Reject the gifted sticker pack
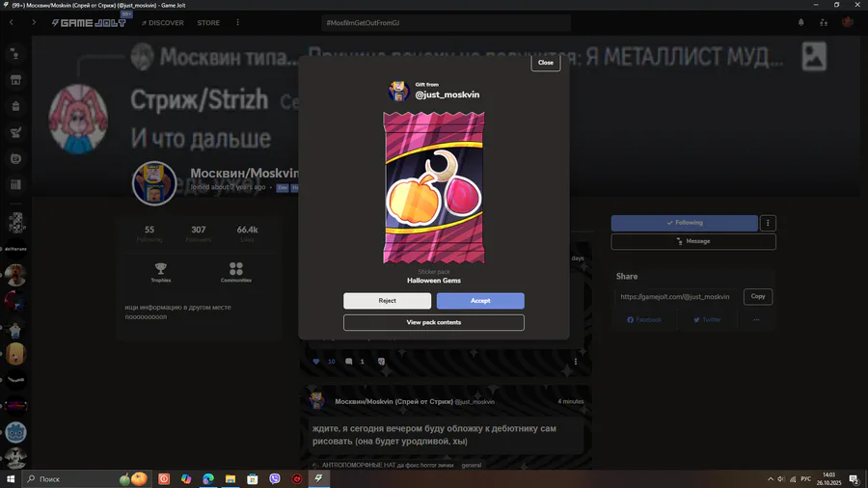Viewport: 868px width, 488px height. 387,301
